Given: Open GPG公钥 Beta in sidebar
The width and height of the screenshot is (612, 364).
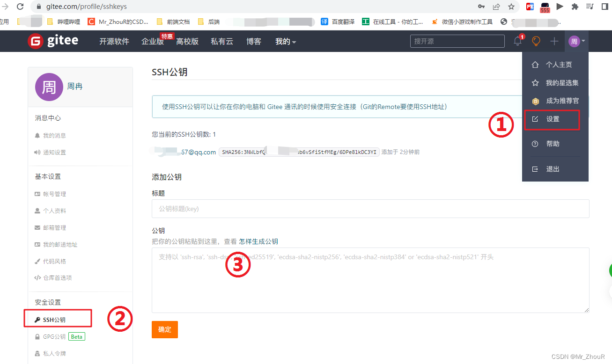Looking at the screenshot, I should coord(60,337).
